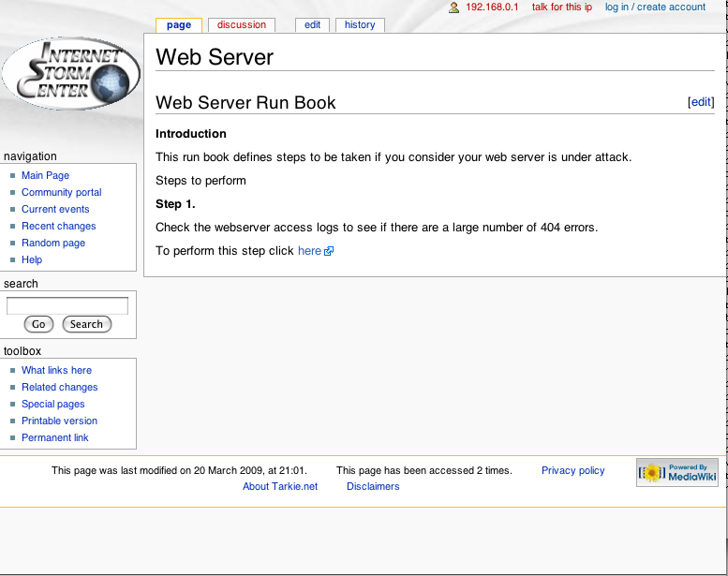Image resolution: width=728 pixels, height=576 pixels.
Task: Click the Powered By MediaWiki badge
Action: coord(677,472)
